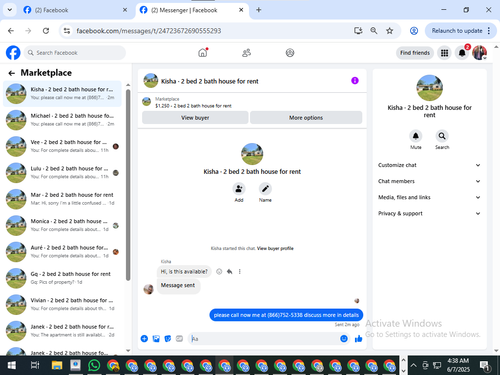Bookmark this page with the star icon
Image resolution: width=500 pixels, height=375 pixels.
tap(389, 31)
